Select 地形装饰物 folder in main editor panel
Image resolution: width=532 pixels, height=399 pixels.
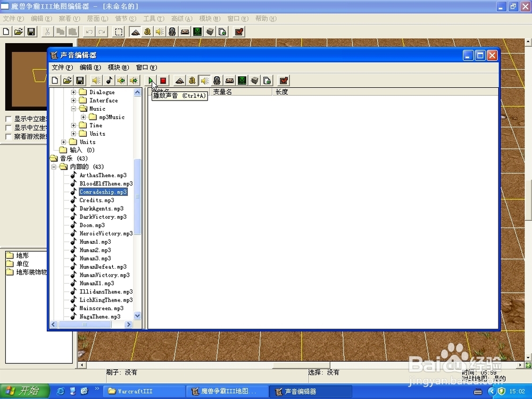[x=31, y=272]
